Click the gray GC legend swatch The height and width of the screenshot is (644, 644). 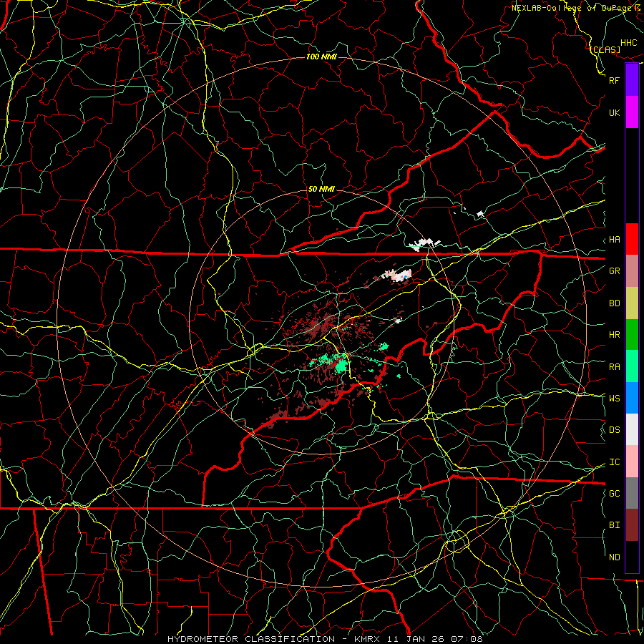(632, 493)
